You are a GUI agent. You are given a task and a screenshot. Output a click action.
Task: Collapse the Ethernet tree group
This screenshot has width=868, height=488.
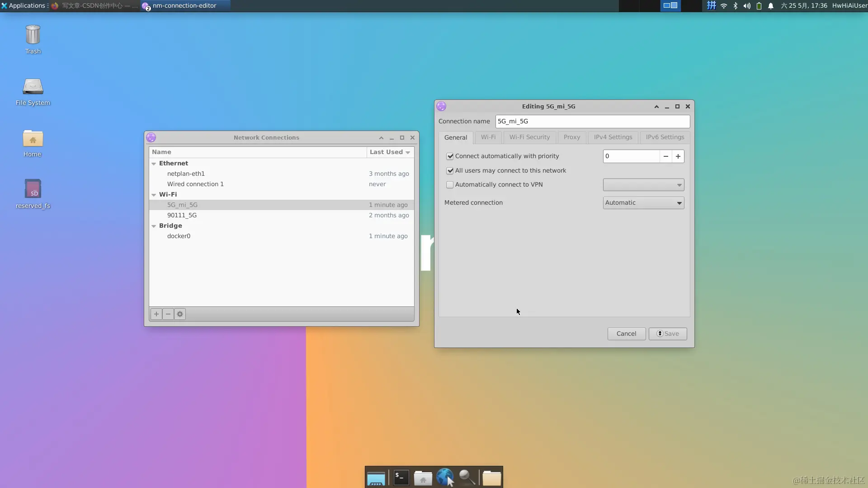pyautogui.click(x=154, y=164)
